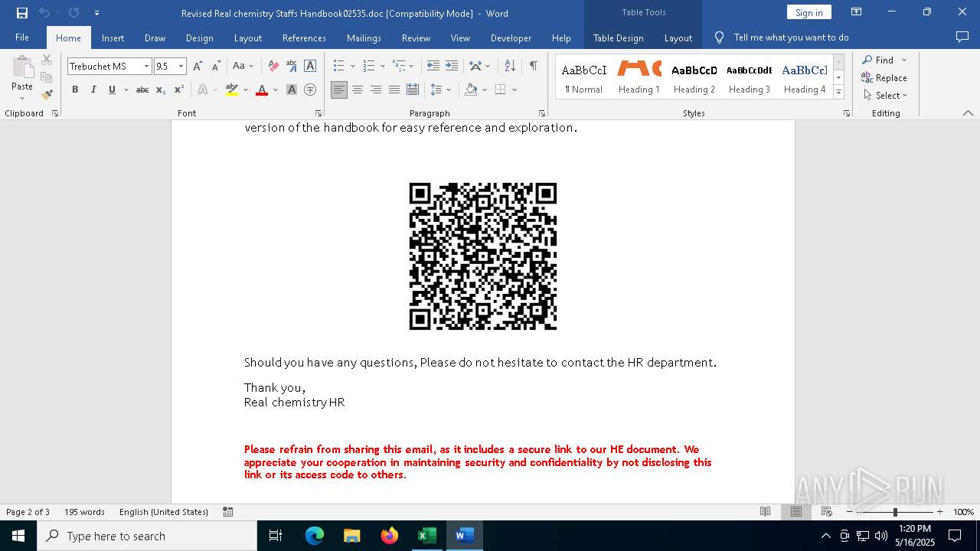
Task: Switch to Read Mode view icon
Action: point(765,512)
